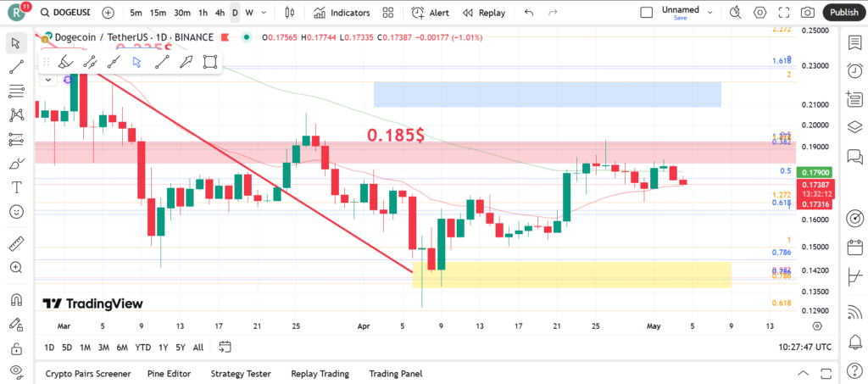Open the emoji icons tool
The image size is (868, 384).
tap(17, 211)
